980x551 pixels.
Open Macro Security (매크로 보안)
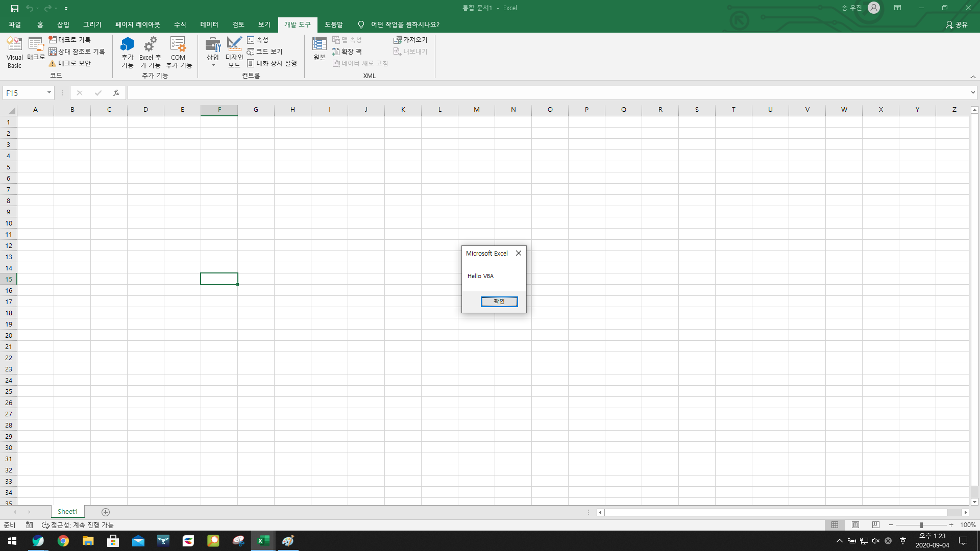point(70,63)
